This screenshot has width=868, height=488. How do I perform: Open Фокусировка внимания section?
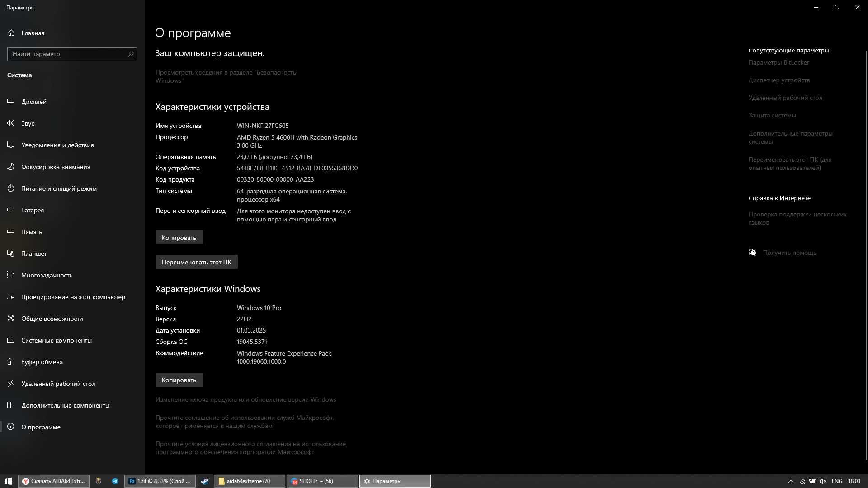point(72,167)
